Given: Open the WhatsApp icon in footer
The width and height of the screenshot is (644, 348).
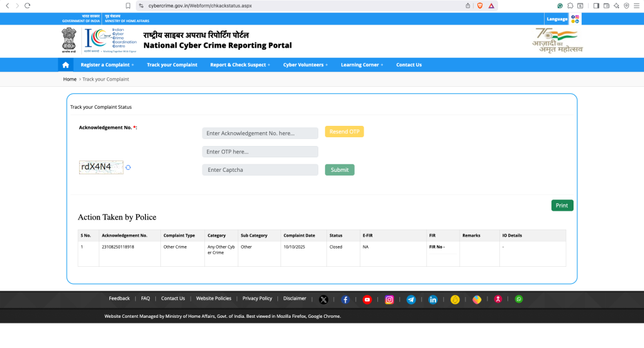Looking at the screenshot, I should (519, 299).
